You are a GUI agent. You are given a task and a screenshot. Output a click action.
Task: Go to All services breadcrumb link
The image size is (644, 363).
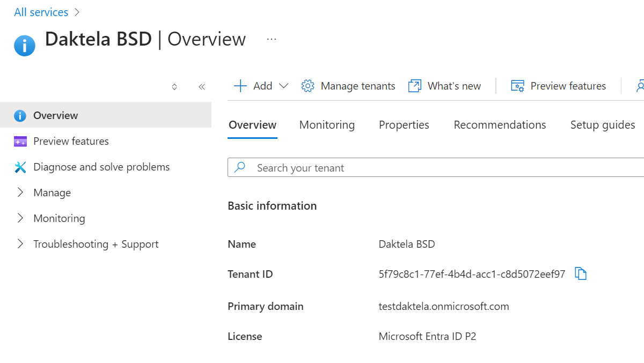coord(41,12)
